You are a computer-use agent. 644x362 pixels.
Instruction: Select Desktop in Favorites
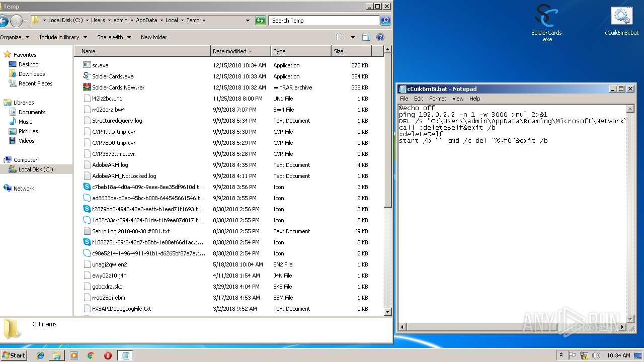(x=28, y=64)
